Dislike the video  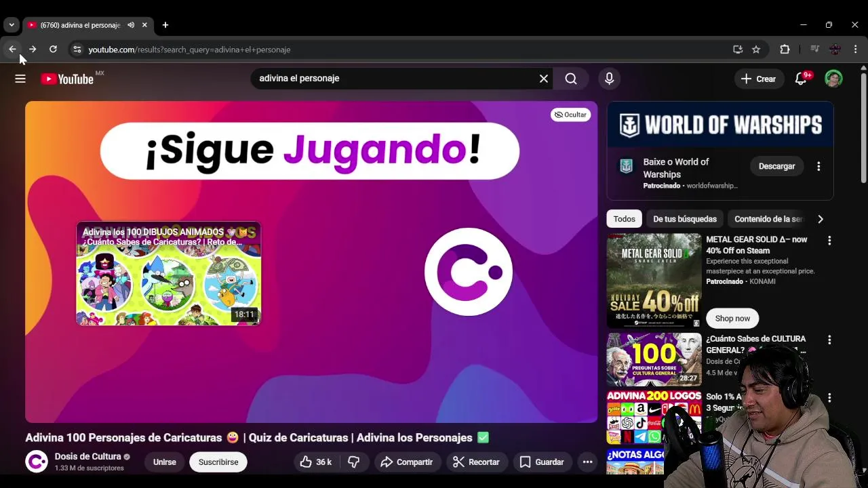coord(353,462)
